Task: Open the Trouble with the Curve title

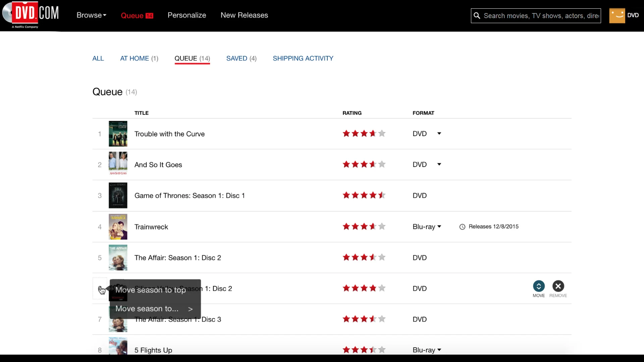Action: [x=169, y=134]
